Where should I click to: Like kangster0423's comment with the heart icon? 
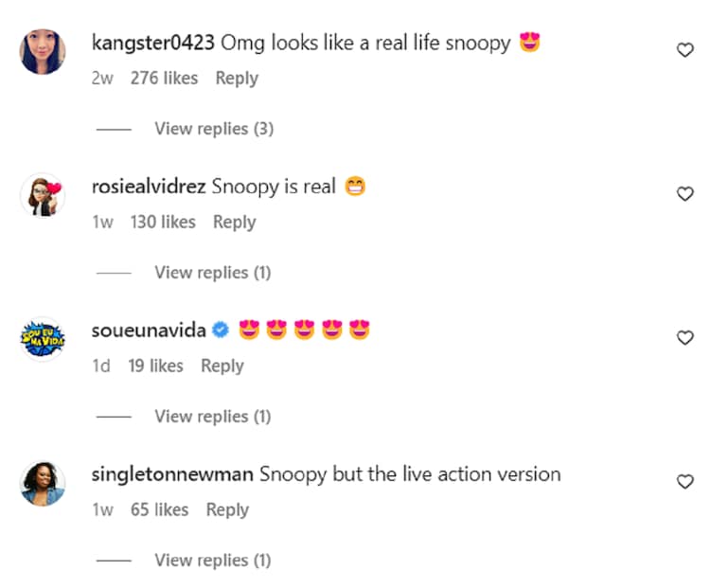click(685, 50)
